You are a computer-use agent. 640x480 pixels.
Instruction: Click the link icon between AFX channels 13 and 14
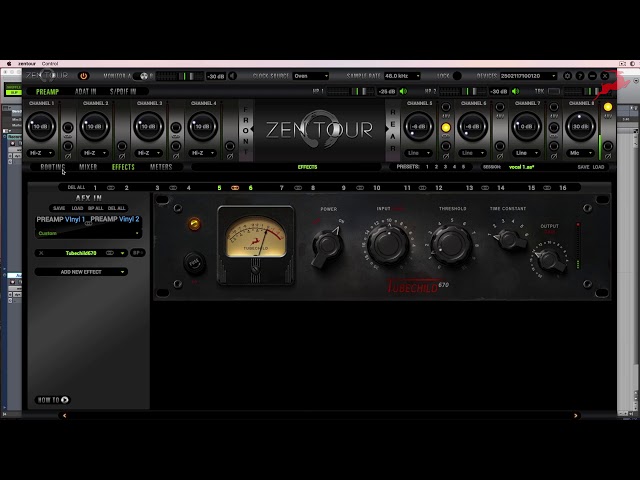485,188
